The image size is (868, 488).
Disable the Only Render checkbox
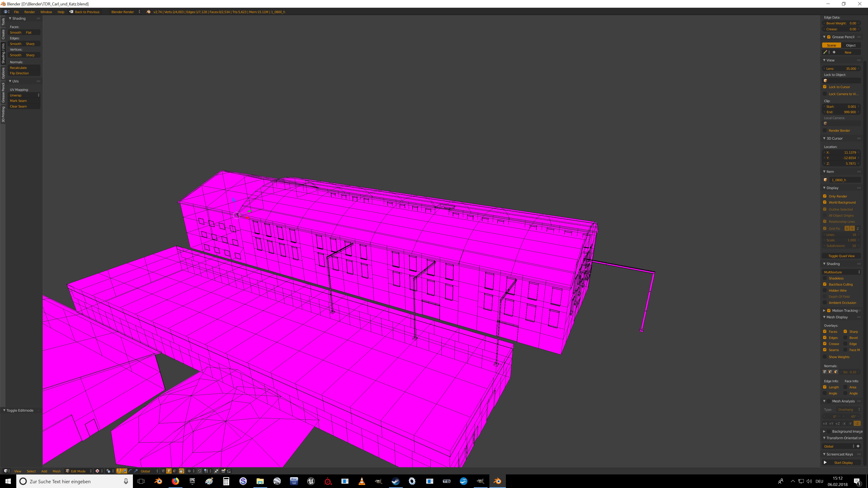pyautogui.click(x=825, y=196)
